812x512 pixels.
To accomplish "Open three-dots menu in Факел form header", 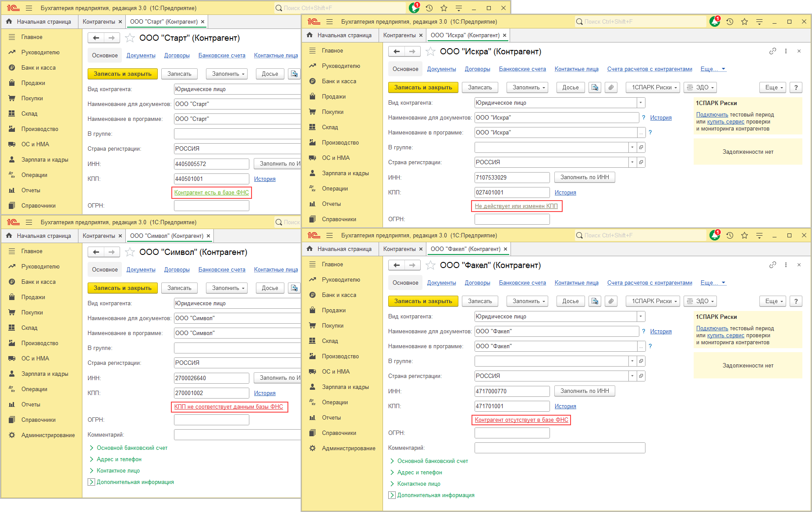I will tap(786, 265).
